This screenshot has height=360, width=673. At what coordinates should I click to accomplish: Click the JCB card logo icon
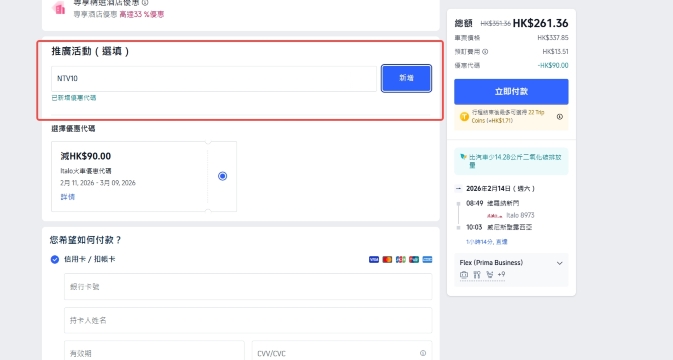point(400,260)
